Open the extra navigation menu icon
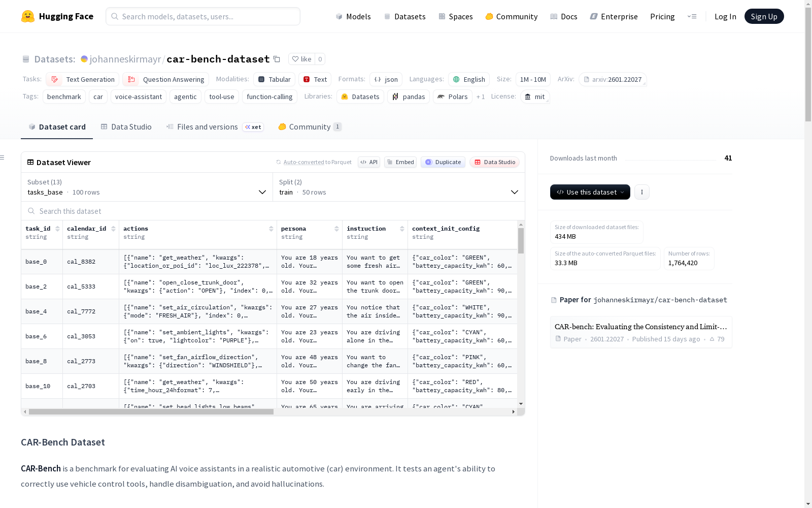The image size is (812, 508). 692,16
